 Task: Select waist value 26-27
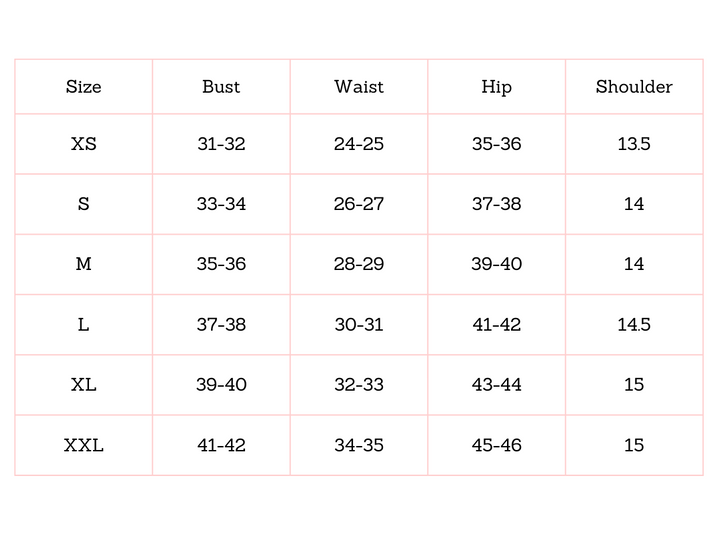click(359, 204)
